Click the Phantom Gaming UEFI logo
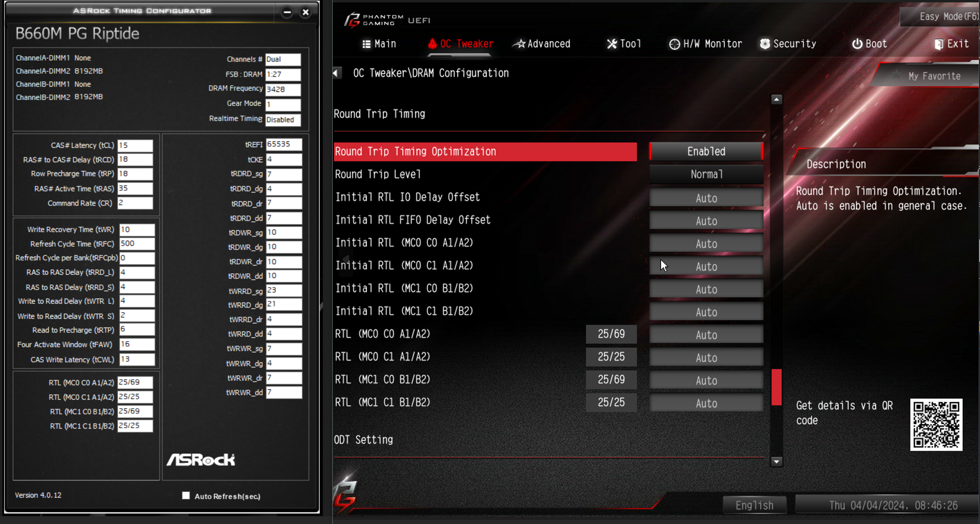980x524 pixels. pyautogui.click(x=387, y=20)
